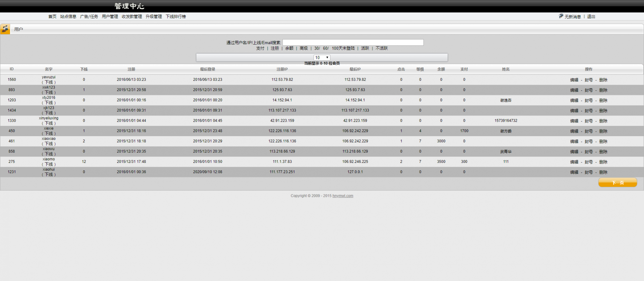Filter users by 不活跃 link

[x=382, y=48]
